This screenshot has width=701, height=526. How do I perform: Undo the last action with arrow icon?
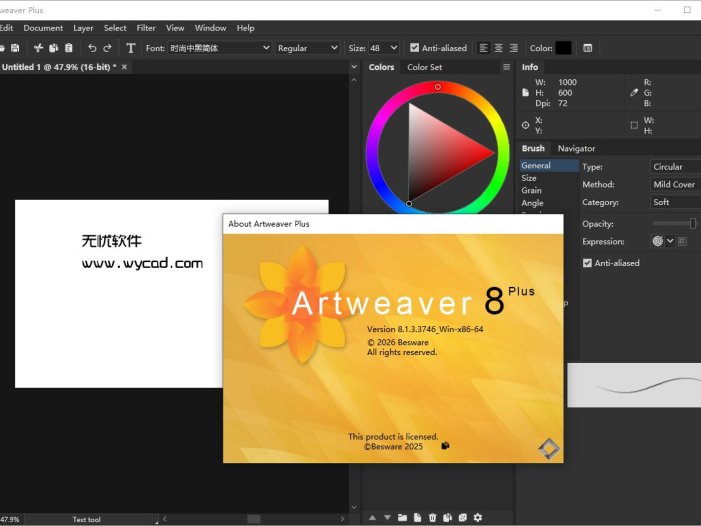point(92,48)
